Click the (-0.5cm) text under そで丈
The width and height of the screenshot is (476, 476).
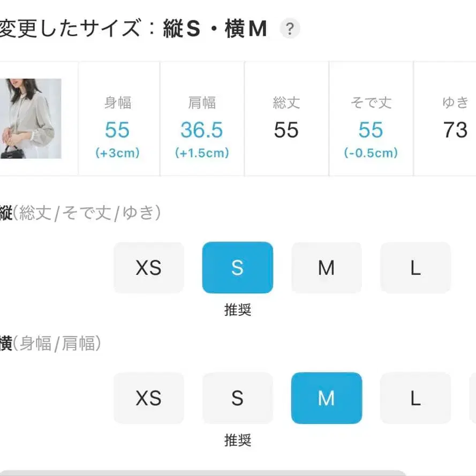pos(371,154)
